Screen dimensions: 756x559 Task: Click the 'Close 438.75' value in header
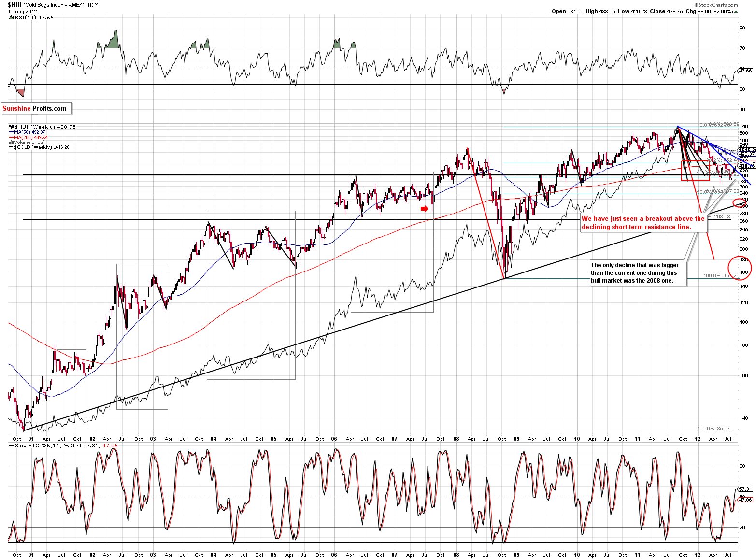667,11
